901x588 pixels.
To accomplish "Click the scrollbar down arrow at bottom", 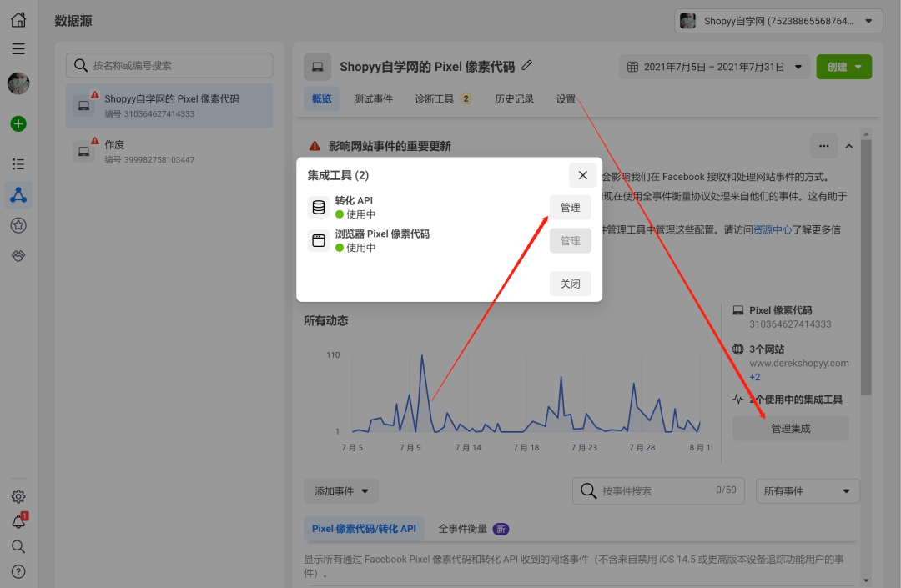I will (x=866, y=580).
